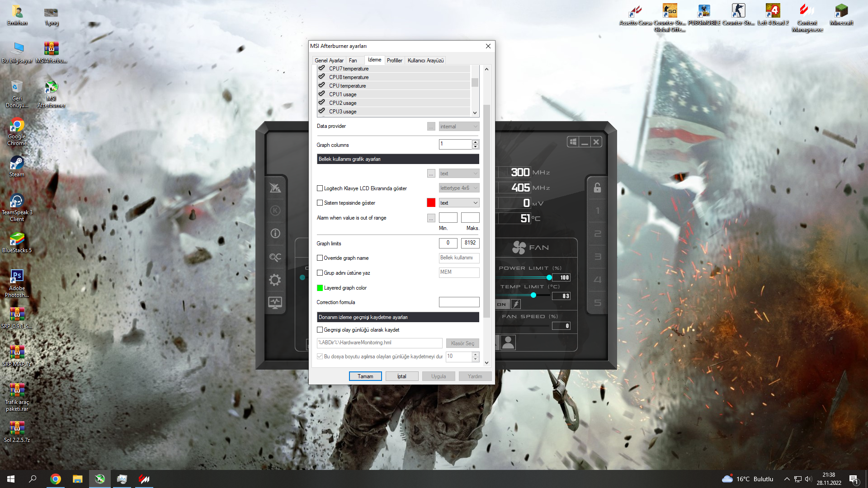Decrease Graph columns value with down arrow

(x=475, y=146)
